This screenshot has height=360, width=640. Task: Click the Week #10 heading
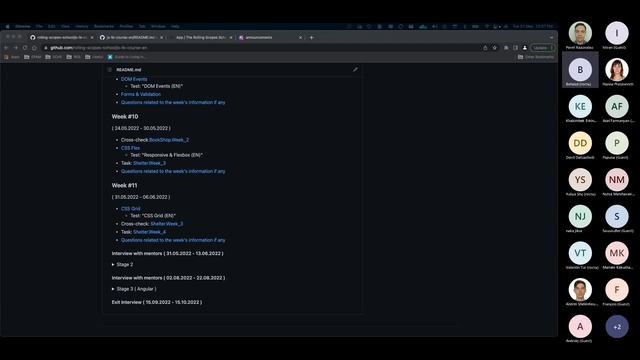click(125, 117)
